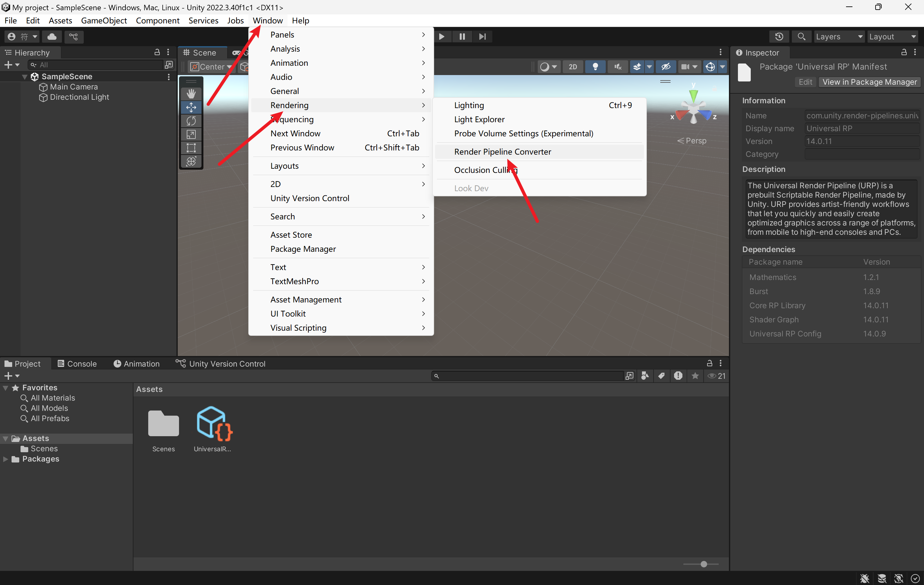Open the Assets menu in menu bar

click(60, 20)
